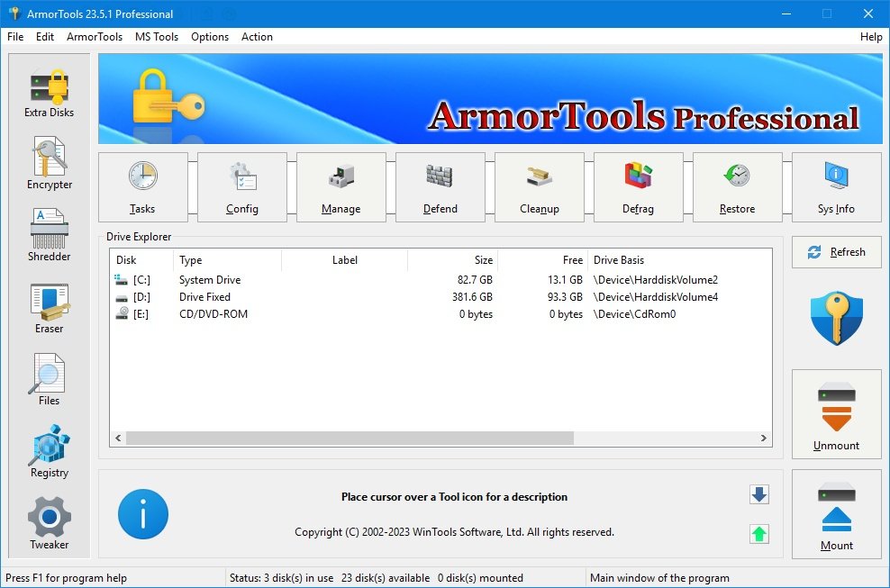This screenshot has height=588, width=890.
Task: Open the Files search tool
Action: tap(49, 380)
